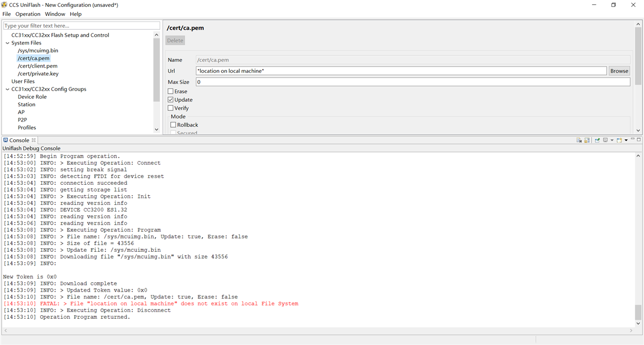
Task: Collapse the System Files tree node
Action: [x=7, y=43]
